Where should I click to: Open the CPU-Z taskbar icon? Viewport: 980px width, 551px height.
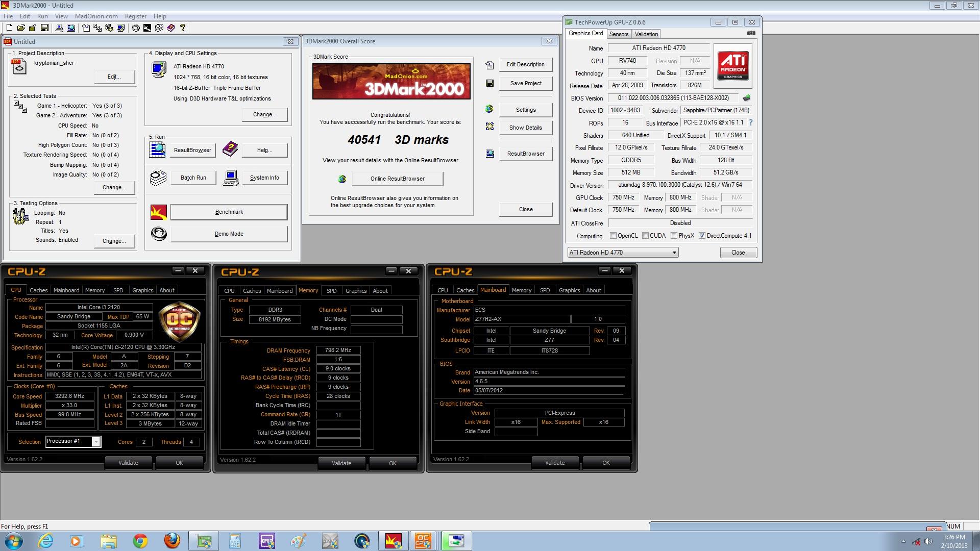pyautogui.click(x=267, y=541)
